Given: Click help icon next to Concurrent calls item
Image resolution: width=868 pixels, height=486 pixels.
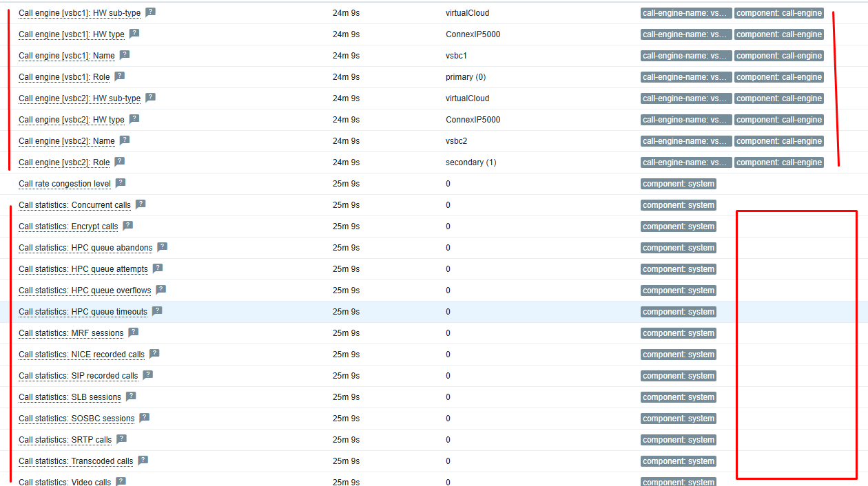Looking at the screenshot, I should [141, 204].
